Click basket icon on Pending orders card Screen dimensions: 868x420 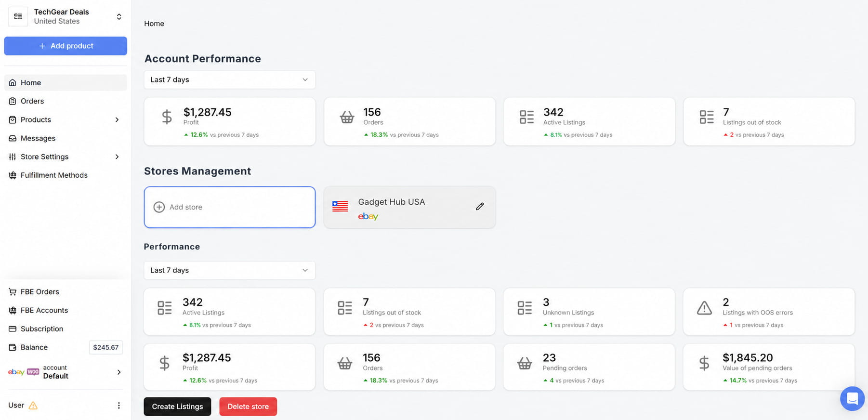point(525,363)
